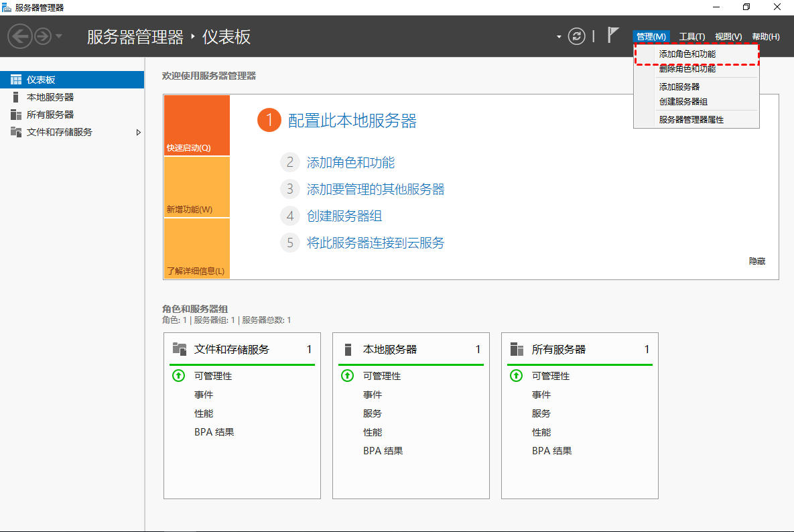Open navigation history dropdown arrow
Screen dimensions: 794x532
[59, 36]
